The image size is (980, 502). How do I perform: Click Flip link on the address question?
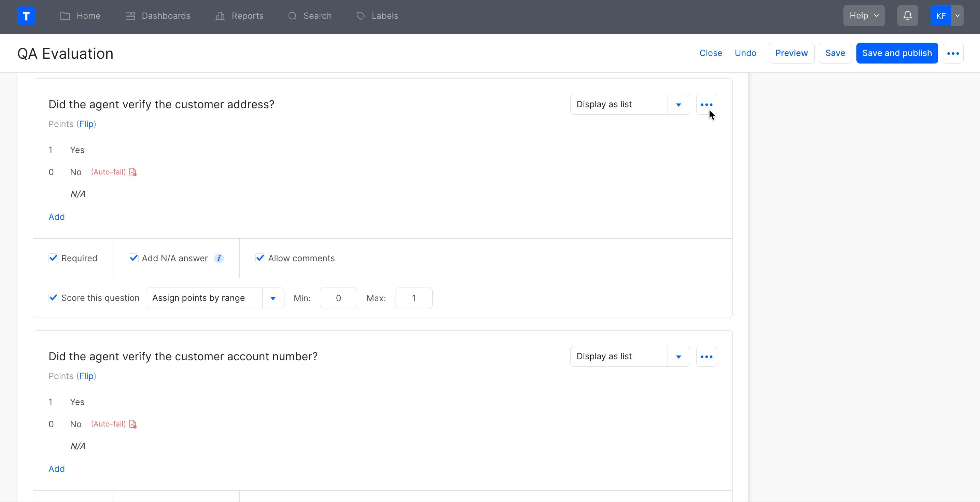point(86,124)
